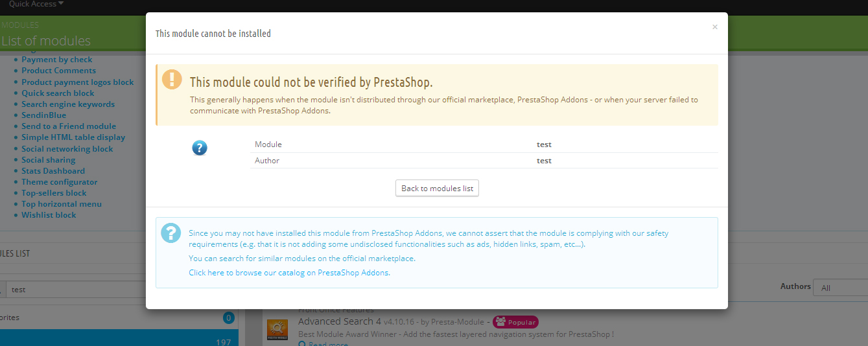Click the light blue help icon in info box
The height and width of the screenshot is (346, 868).
[171, 233]
